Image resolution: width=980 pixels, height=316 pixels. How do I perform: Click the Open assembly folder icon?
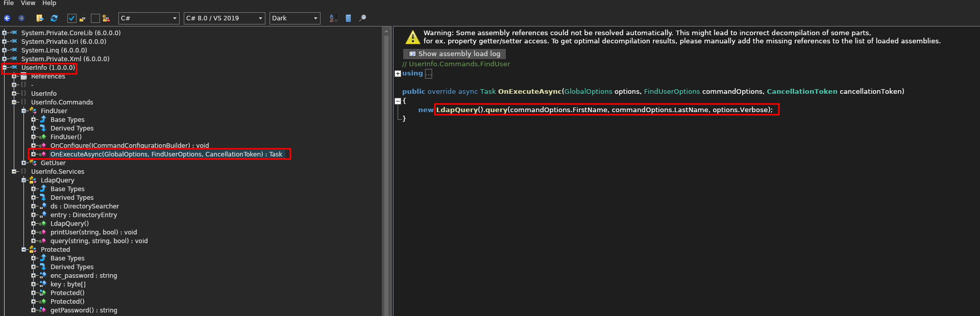click(x=40, y=18)
